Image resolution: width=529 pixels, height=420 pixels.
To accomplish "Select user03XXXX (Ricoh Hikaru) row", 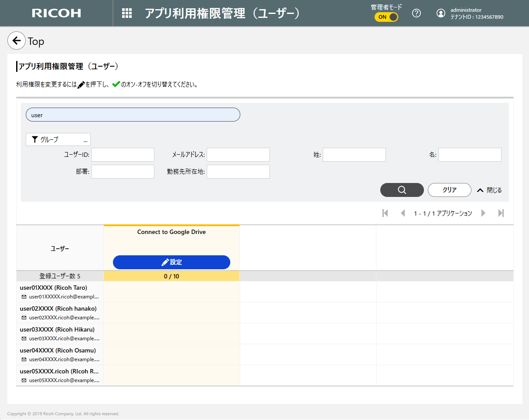I will point(57,329).
